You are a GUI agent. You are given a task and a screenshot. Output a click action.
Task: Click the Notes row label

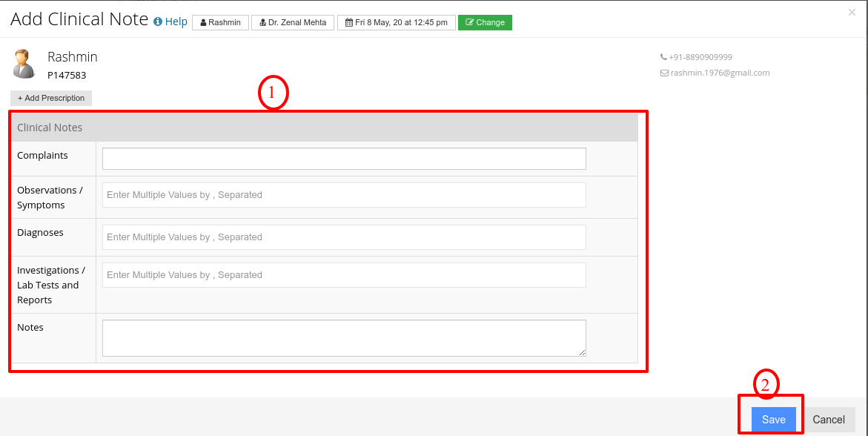tap(30, 328)
